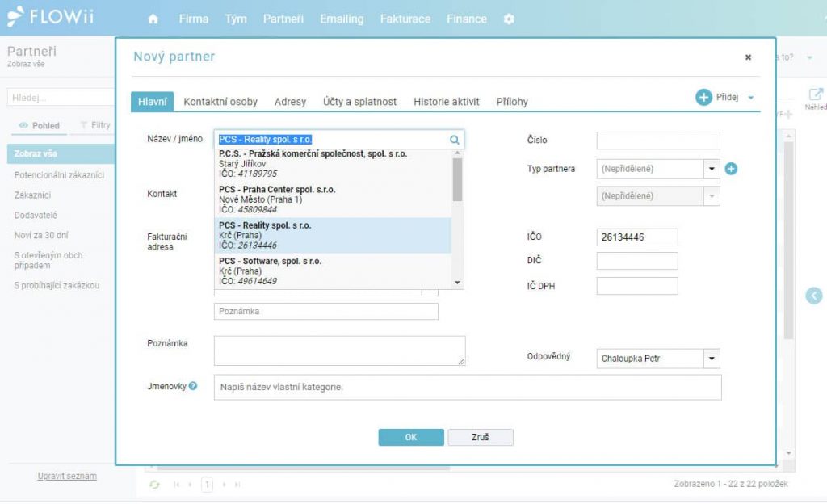This screenshot has height=504, width=827.
Task: Switch to the Kontaktní osoby tab
Action: [220, 102]
